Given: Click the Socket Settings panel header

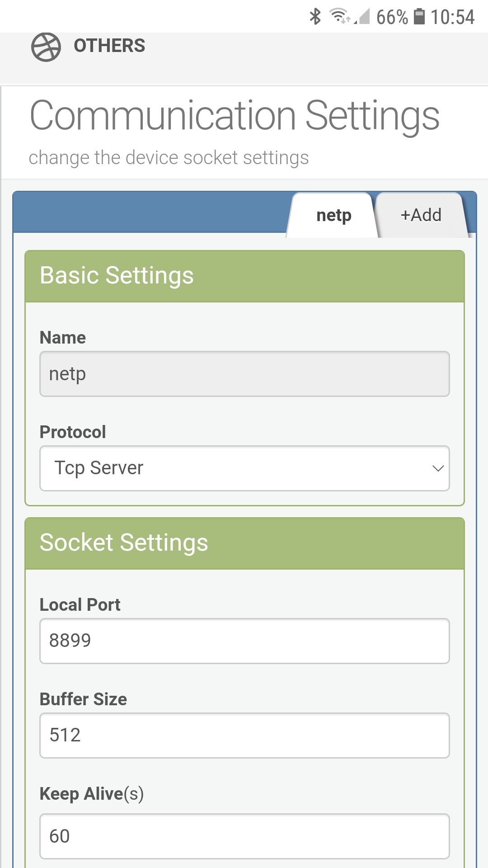Looking at the screenshot, I should tap(244, 543).
